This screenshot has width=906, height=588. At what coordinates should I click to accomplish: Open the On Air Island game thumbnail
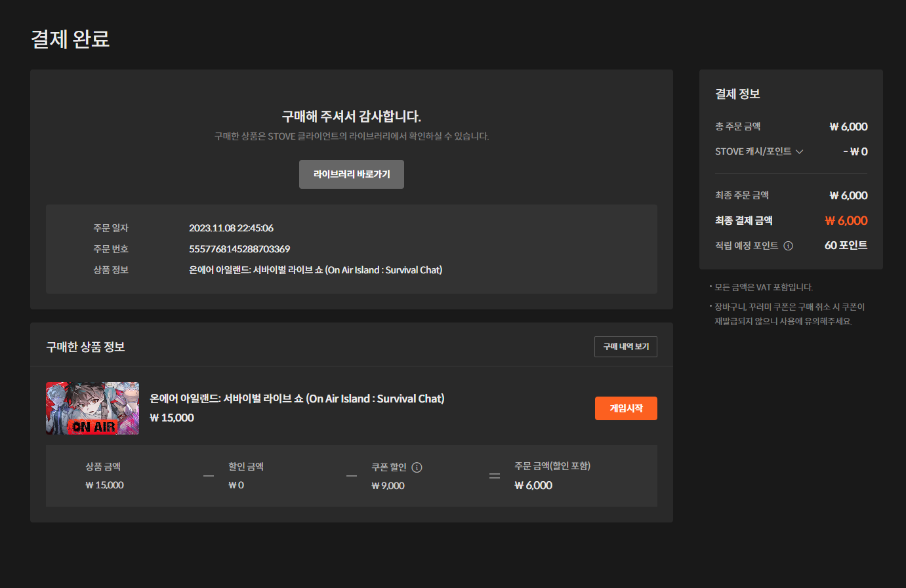coord(93,408)
